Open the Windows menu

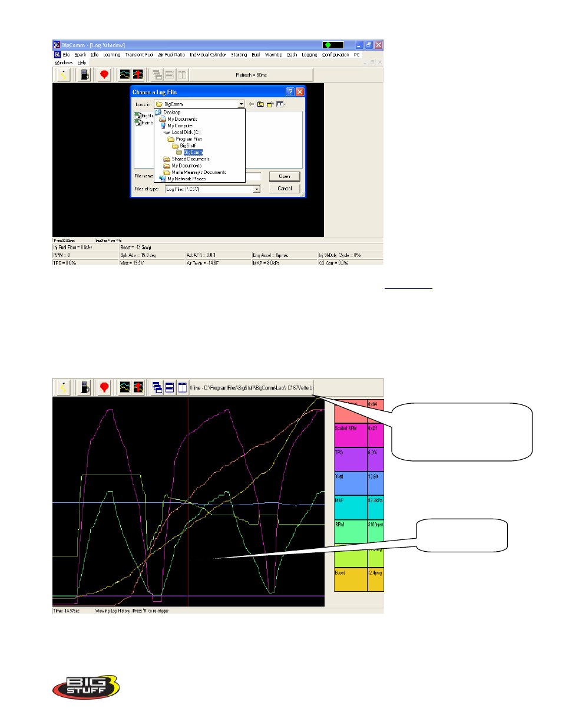64,62
